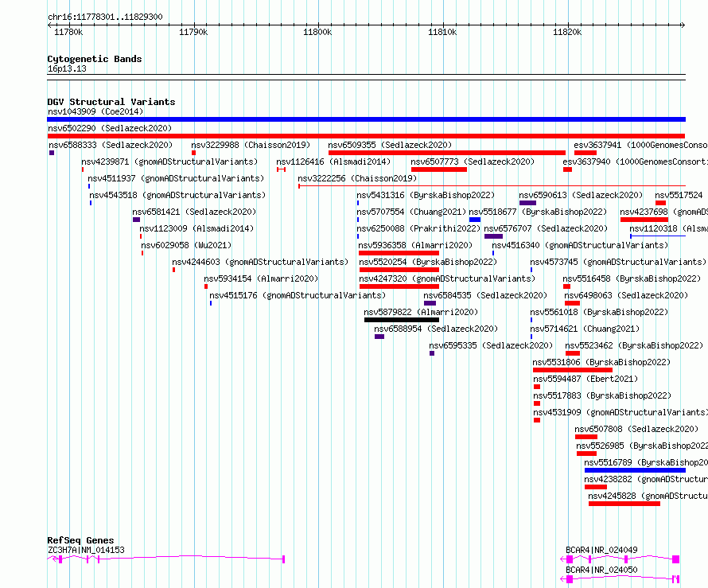This screenshot has height=588, width=708.
Task: Open nsv5934154 (Almarri2020) label
Action: [261, 278]
